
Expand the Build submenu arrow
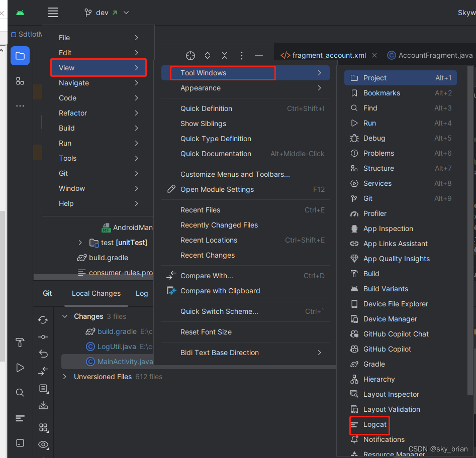tap(137, 128)
